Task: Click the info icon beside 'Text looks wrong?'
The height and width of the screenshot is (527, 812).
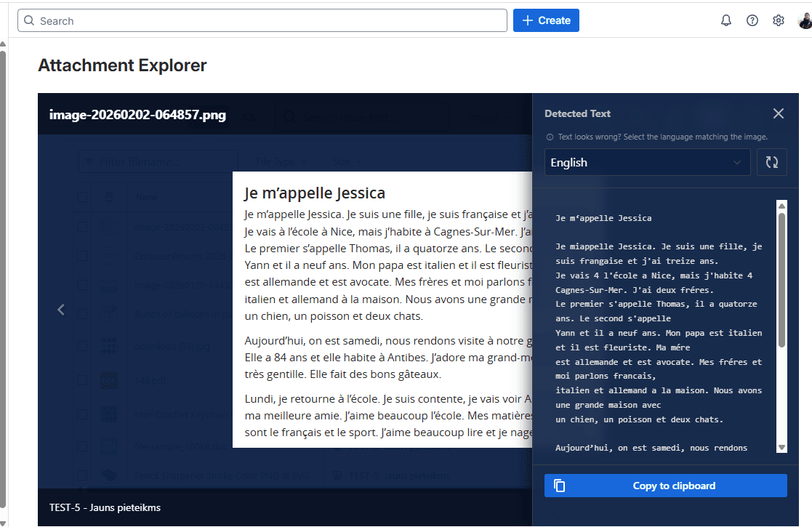Action: pyautogui.click(x=550, y=137)
